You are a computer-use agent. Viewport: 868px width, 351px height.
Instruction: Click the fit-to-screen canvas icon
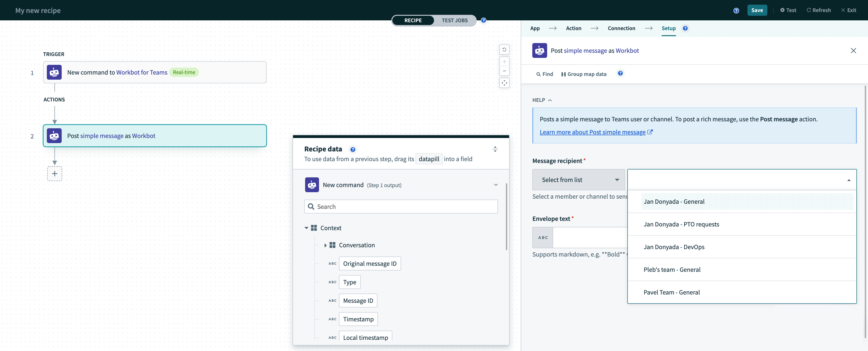click(x=504, y=83)
